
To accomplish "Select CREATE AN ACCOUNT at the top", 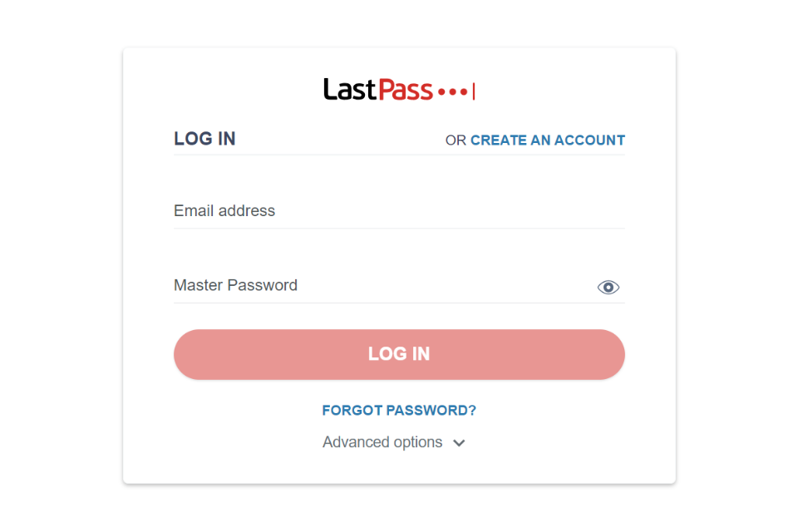I will tap(547, 140).
